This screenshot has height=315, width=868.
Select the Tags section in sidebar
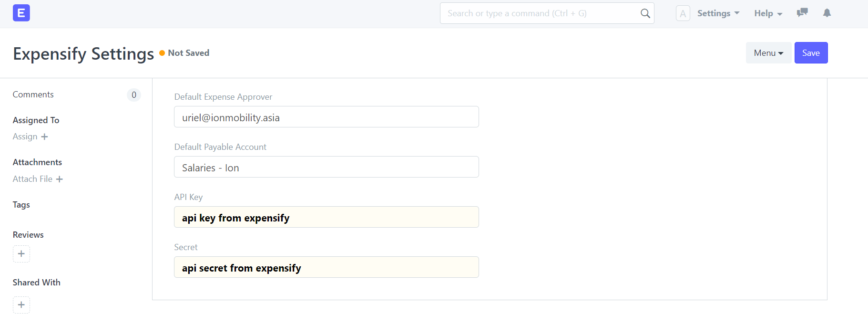click(x=21, y=204)
